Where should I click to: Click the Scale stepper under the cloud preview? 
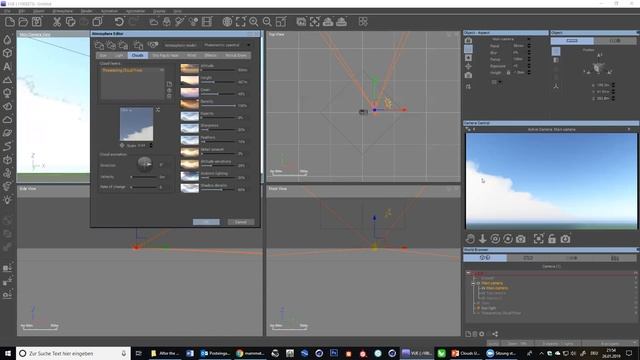click(x=151, y=145)
